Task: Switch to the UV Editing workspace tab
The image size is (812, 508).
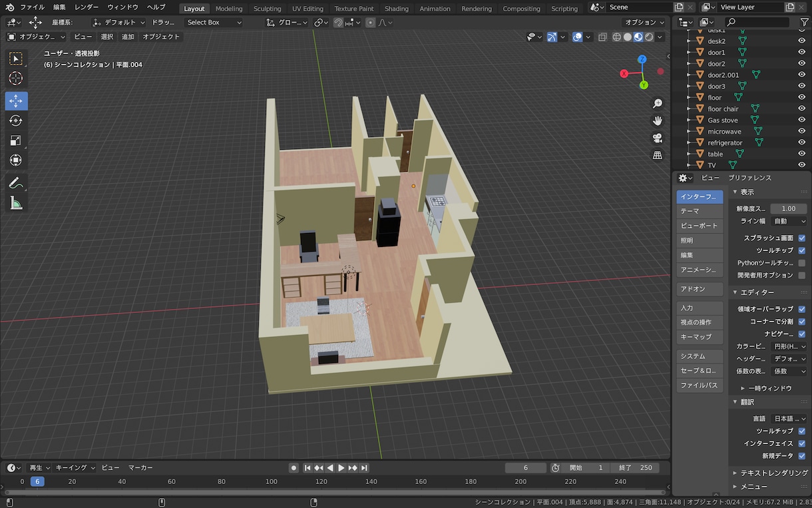Action: (x=307, y=9)
